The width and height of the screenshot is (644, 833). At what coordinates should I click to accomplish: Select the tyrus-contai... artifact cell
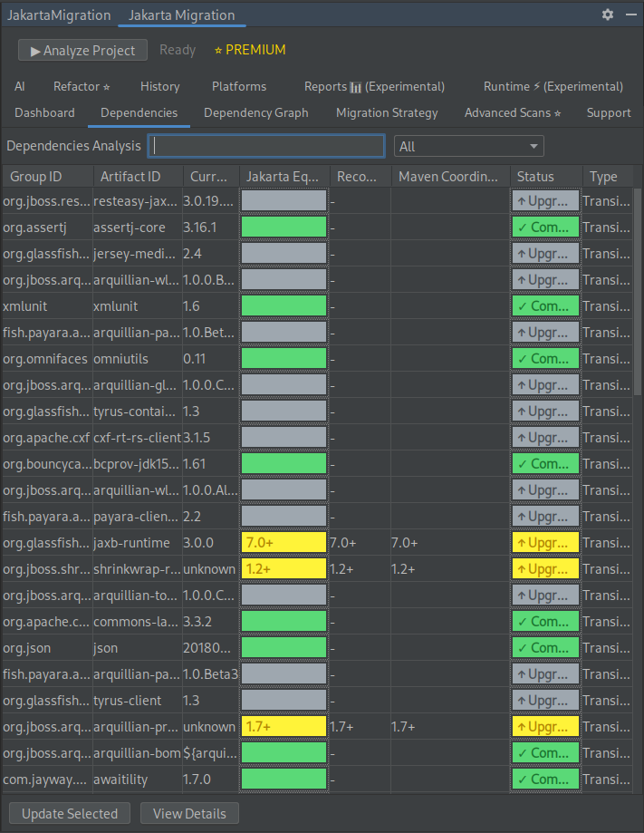[x=138, y=412]
